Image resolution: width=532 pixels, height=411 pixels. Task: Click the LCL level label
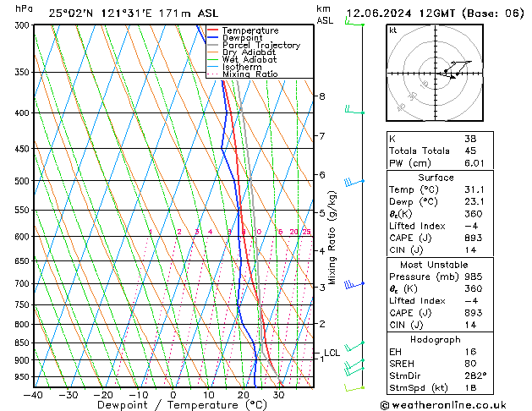click(332, 353)
